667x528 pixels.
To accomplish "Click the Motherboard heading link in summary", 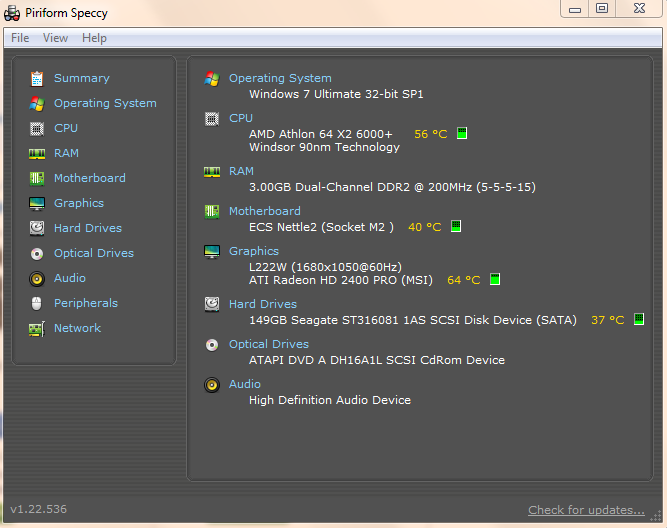I will coord(265,211).
